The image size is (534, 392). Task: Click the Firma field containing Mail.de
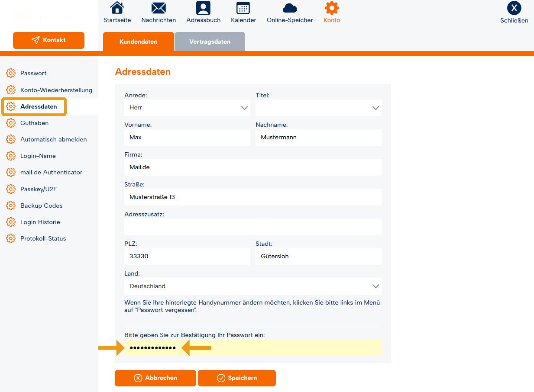pos(253,167)
